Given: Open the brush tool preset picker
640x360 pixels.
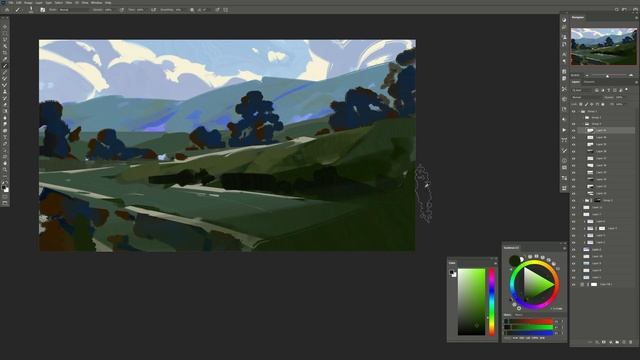Looking at the screenshot, I should [18, 10].
